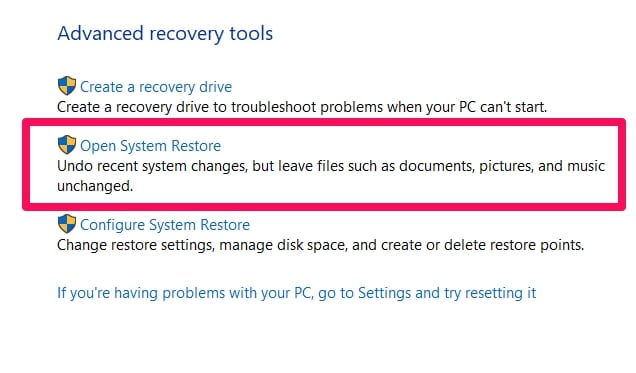Launch Open System Restore link
The width and height of the screenshot is (636, 373).
pyautogui.click(x=150, y=146)
